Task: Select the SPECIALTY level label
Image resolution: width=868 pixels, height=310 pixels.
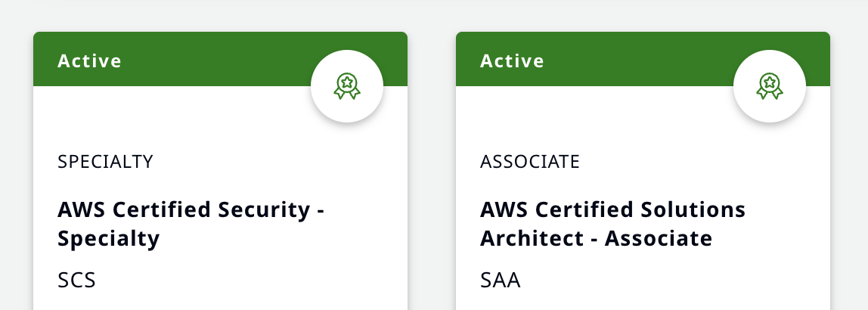Action: (x=105, y=162)
